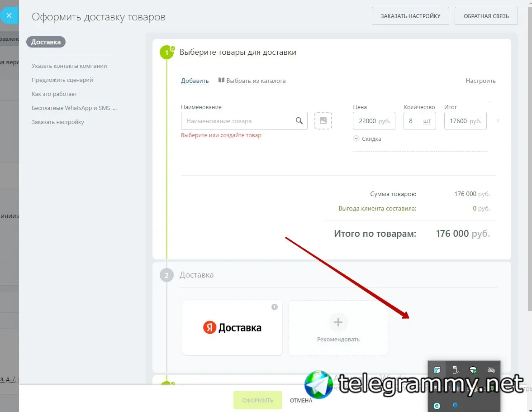Screen dimensions: 532x412
Task: Open Указать контакты компании
Action: pos(69,66)
